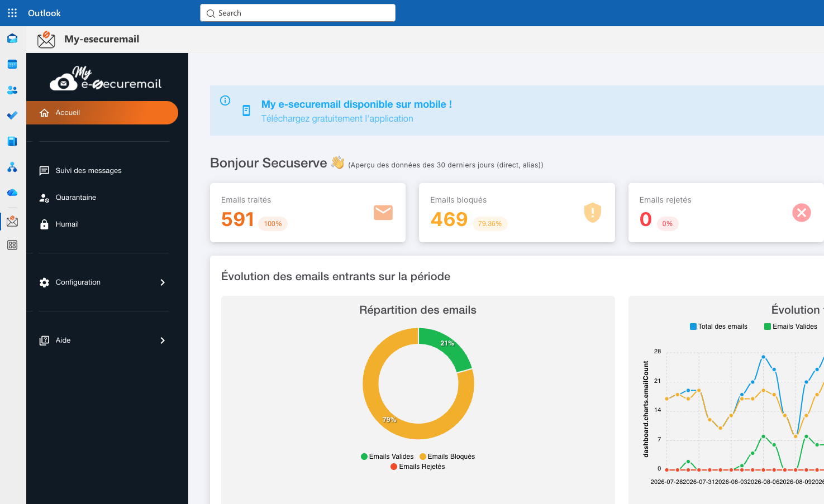Open To Do checkmark in Outlook rail
This screenshot has width=824, height=504.
pyautogui.click(x=12, y=116)
